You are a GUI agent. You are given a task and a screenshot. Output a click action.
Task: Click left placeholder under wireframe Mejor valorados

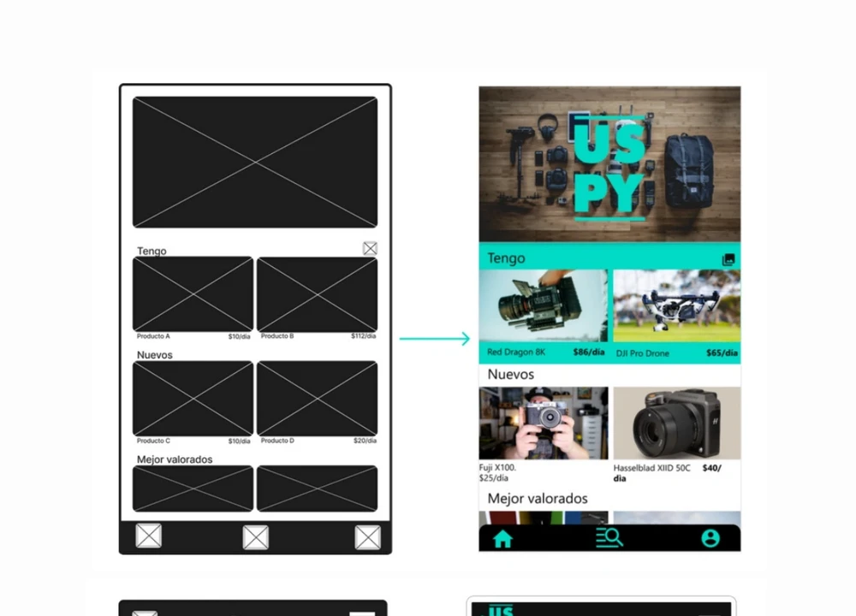tap(193, 489)
